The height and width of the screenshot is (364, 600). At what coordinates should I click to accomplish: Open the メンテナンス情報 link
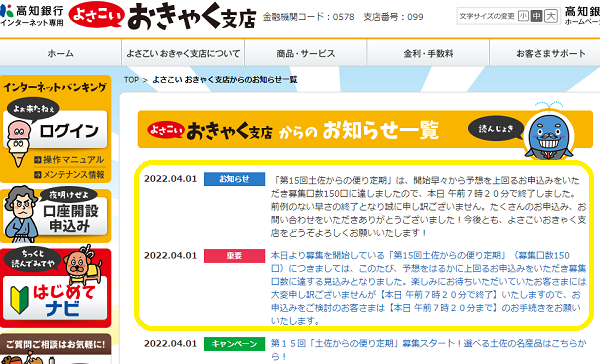[73, 175]
